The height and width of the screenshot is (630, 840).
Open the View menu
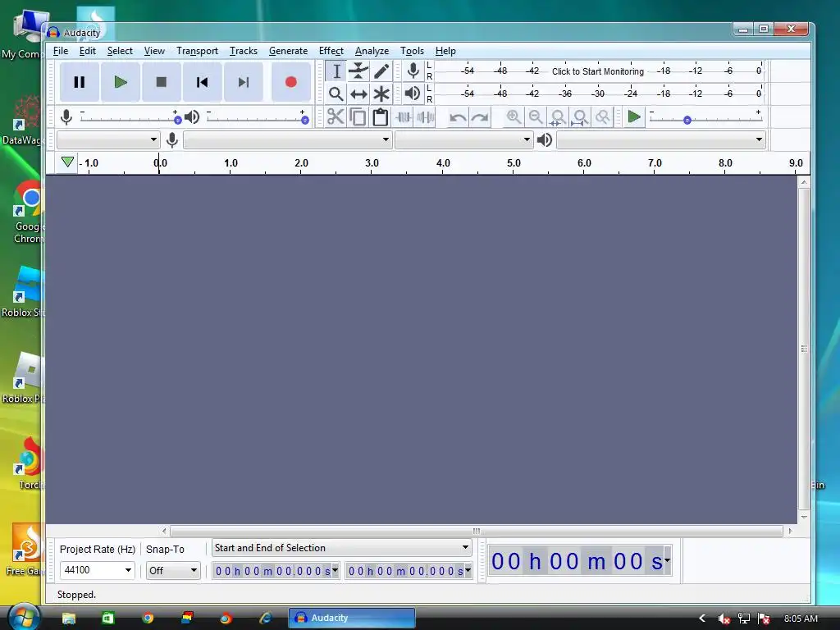tap(154, 51)
